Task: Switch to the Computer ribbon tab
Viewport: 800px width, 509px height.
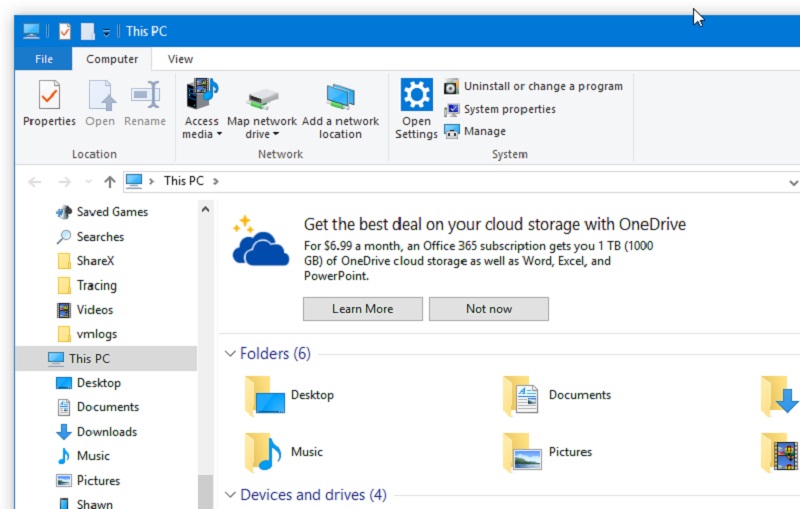Action: click(x=112, y=59)
